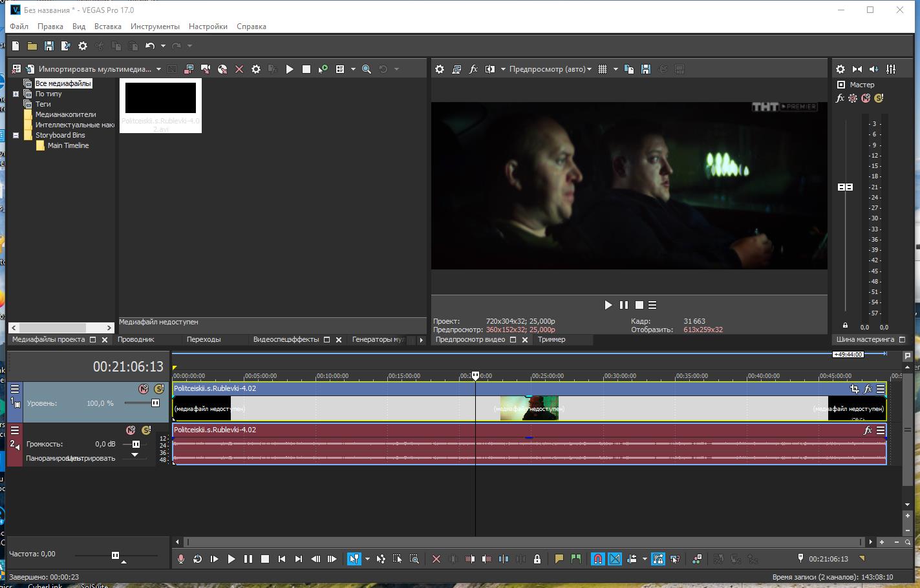The height and width of the screenshot is (588, 920).
Task: Select the zoom magnifier tool in media toolbar
Action: (365, 68)
